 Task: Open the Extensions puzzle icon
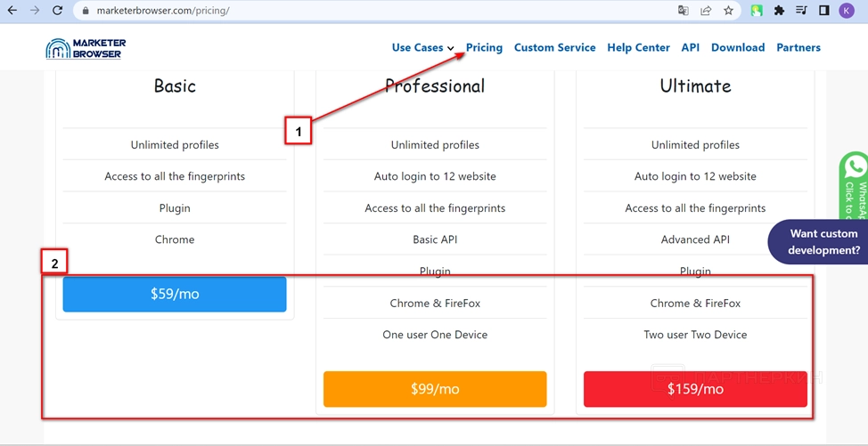click(780, 11)
